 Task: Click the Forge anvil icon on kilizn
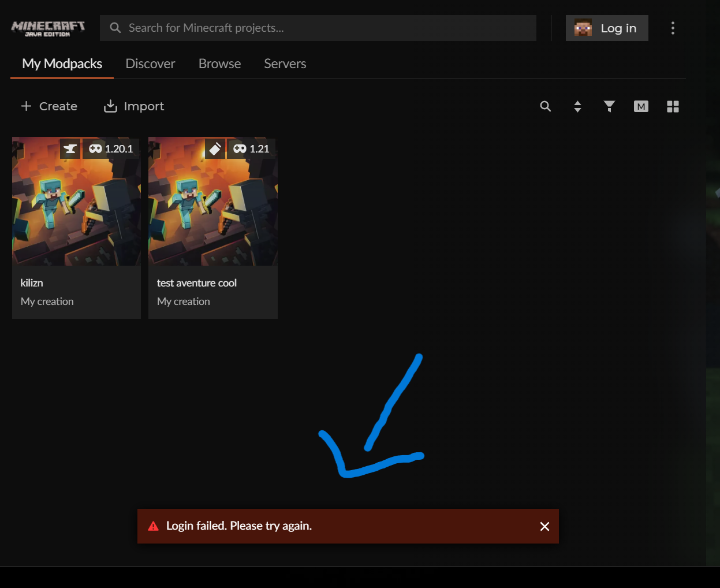click(x=70, y=149)
